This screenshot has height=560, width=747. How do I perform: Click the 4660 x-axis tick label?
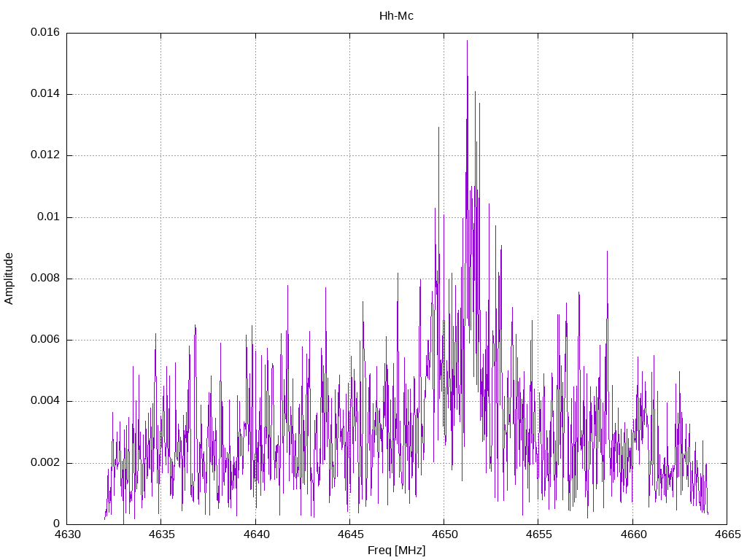[x=632, y=534]
